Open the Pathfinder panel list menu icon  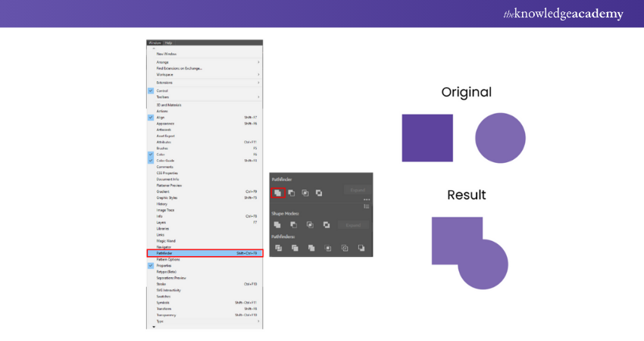(367, 206)
